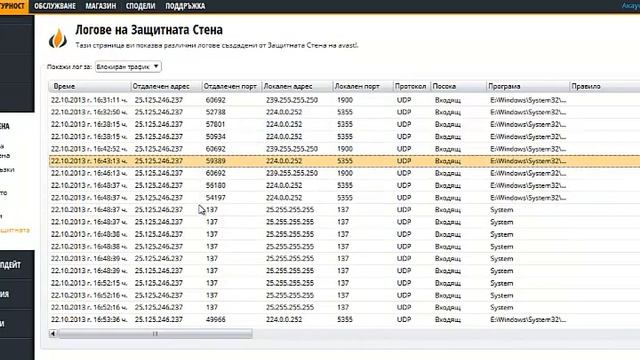Click local port 1900 in the 16:42:52 row
Screen dimensions: 640x360
coord(345,149)
